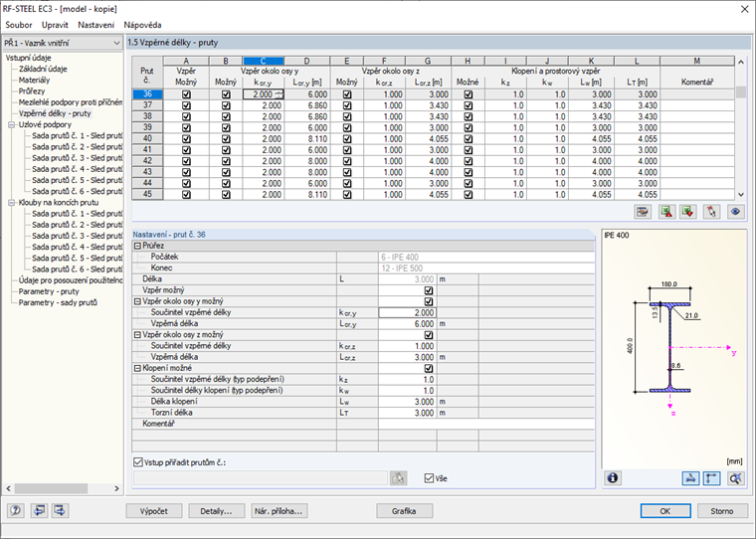Click the Detaily... button
The height and width of the screenshot is (539, 756).
(216, 511)
